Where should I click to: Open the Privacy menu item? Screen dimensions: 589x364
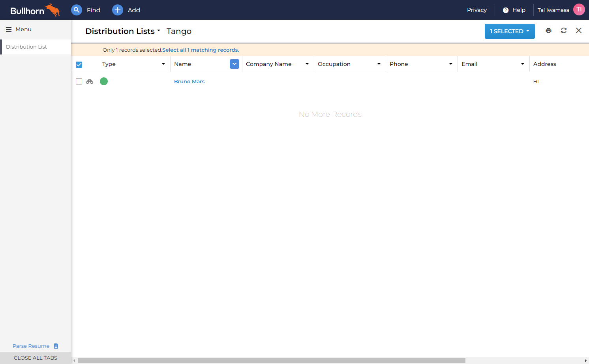click(x=477, y=10)
